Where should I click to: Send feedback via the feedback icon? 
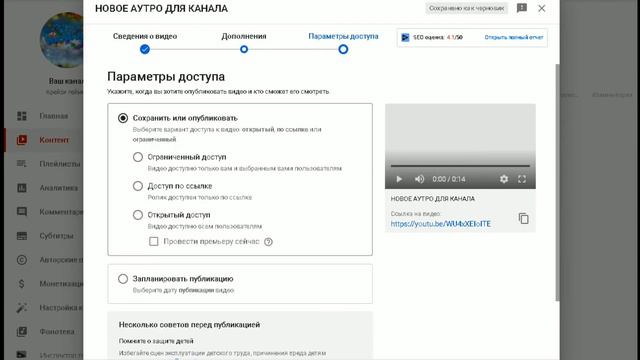pos(522,8)
